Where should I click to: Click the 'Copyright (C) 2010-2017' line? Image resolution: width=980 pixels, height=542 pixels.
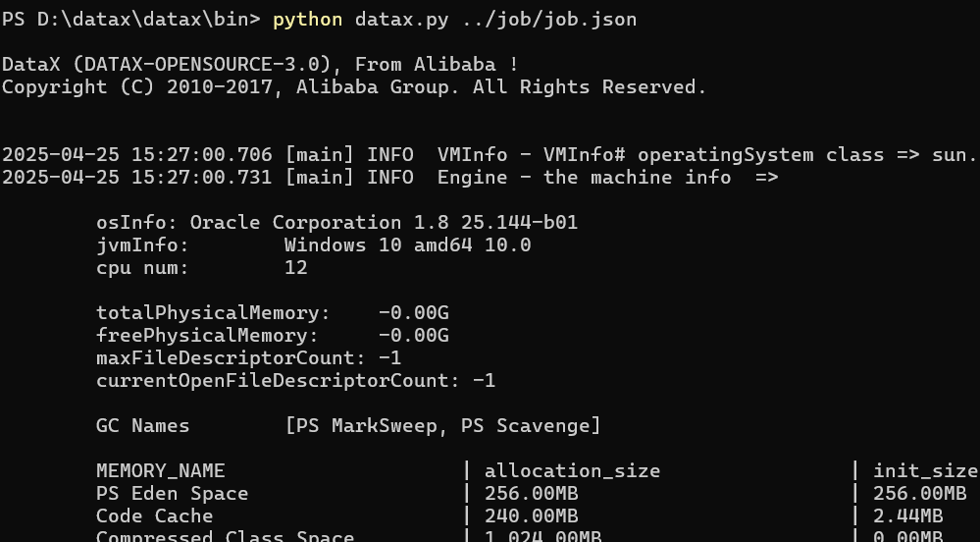354,87
